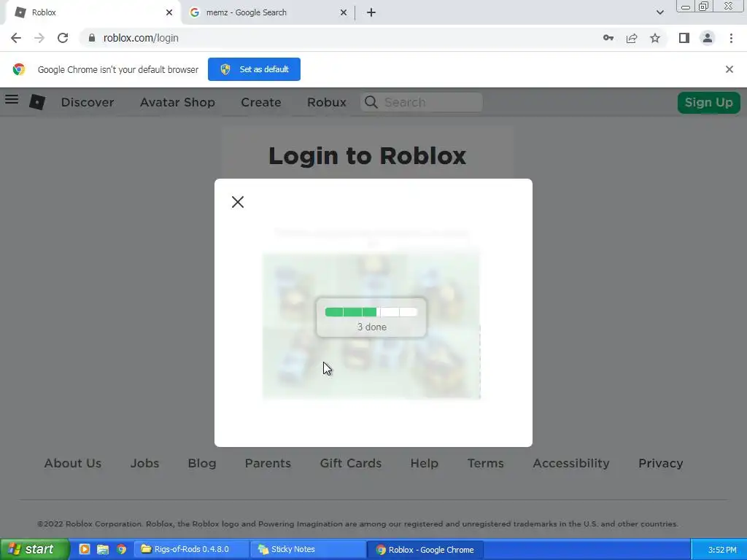747x560 pixels.
Task: Open the Privacy footer link
Action: pos(661,463)
